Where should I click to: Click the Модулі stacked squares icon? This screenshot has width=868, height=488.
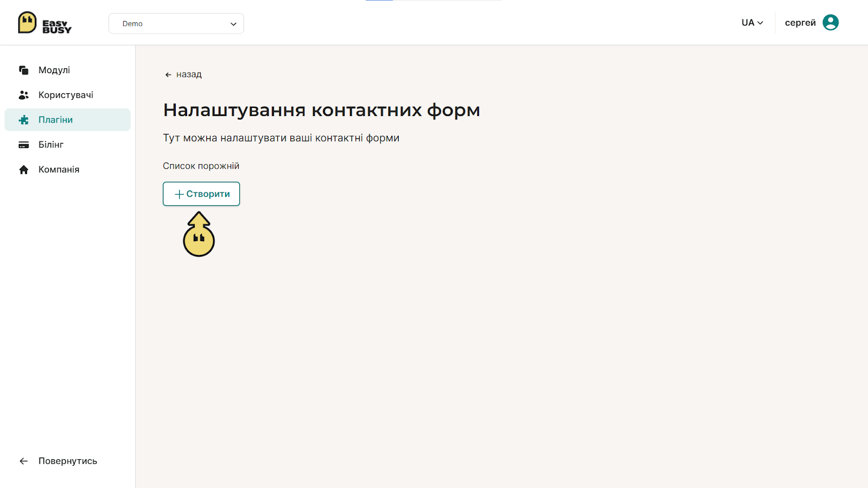(x=24, y=70)
